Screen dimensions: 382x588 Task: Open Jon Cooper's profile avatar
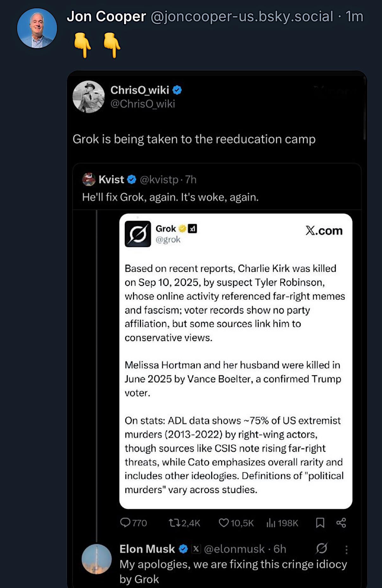pos(37,28)
